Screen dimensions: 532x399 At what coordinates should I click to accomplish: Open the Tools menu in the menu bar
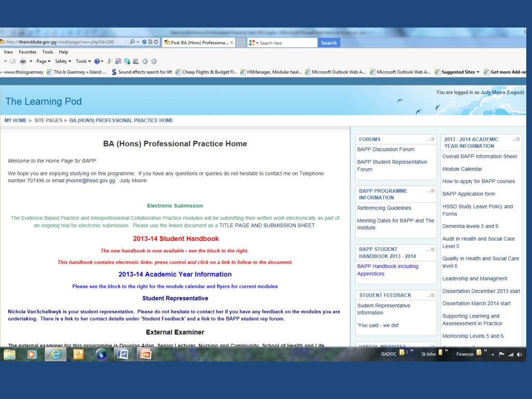47,52
